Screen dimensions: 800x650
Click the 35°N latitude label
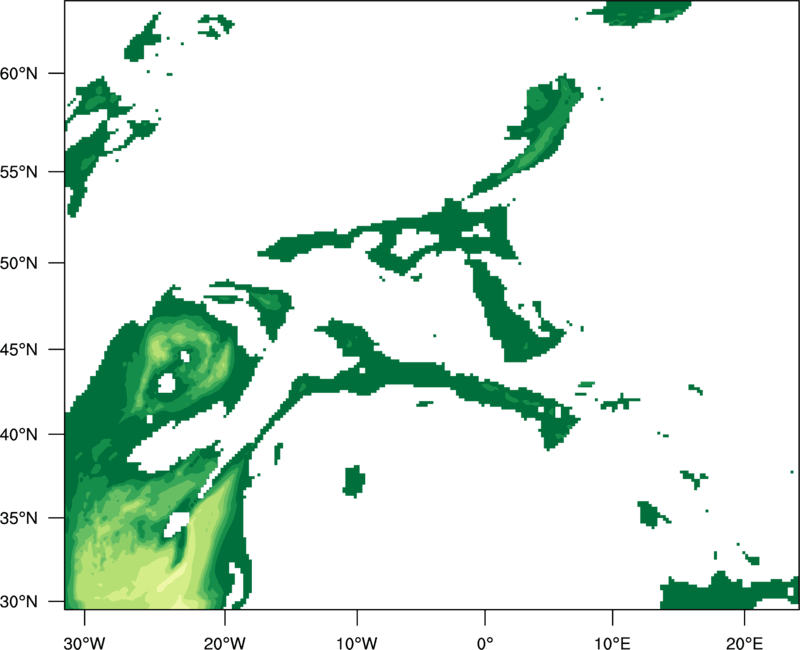click(19, 518)
